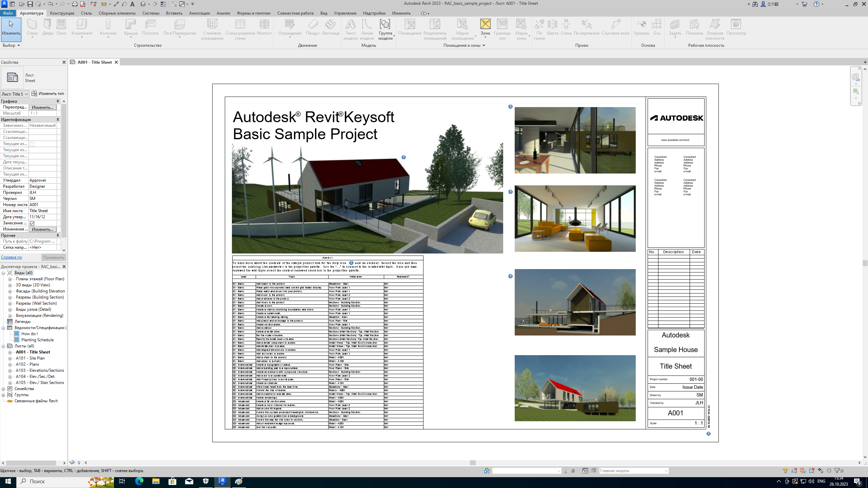The image size is (868, 488).
Task: Click Изменить... button for Переопределения
Action: click(x=42, y=107)
